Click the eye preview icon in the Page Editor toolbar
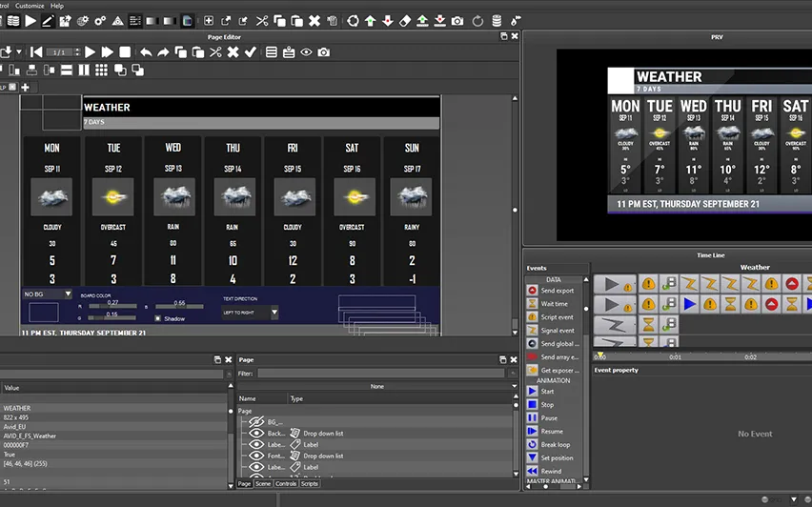This screenshot has height=507, width=812. pos(307,52)
